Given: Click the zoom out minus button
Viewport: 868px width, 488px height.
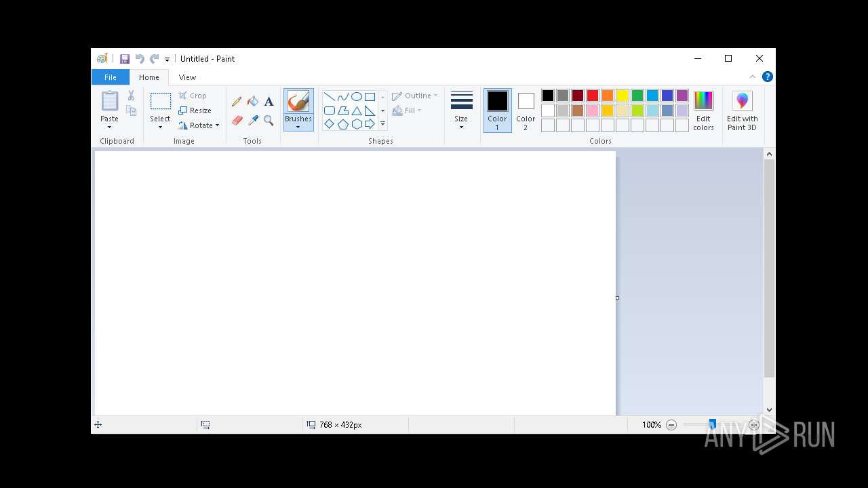Looking at the screenshot, I should click(671, 425).
